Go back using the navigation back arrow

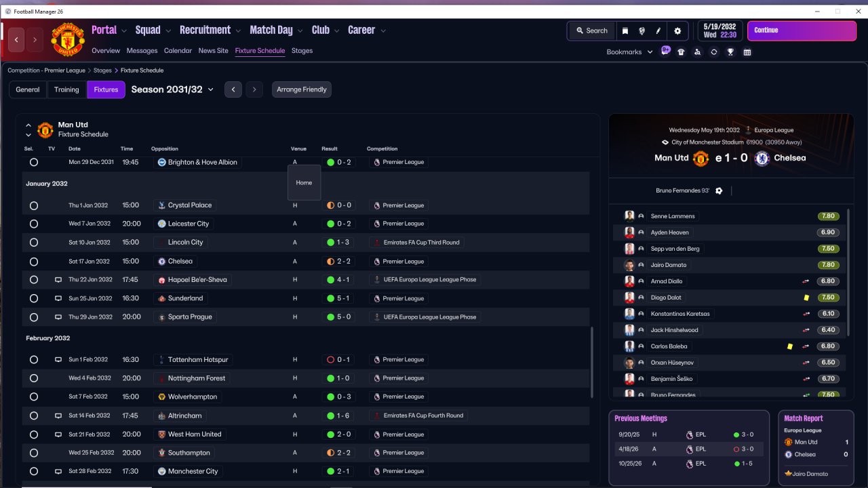(16, 40)
